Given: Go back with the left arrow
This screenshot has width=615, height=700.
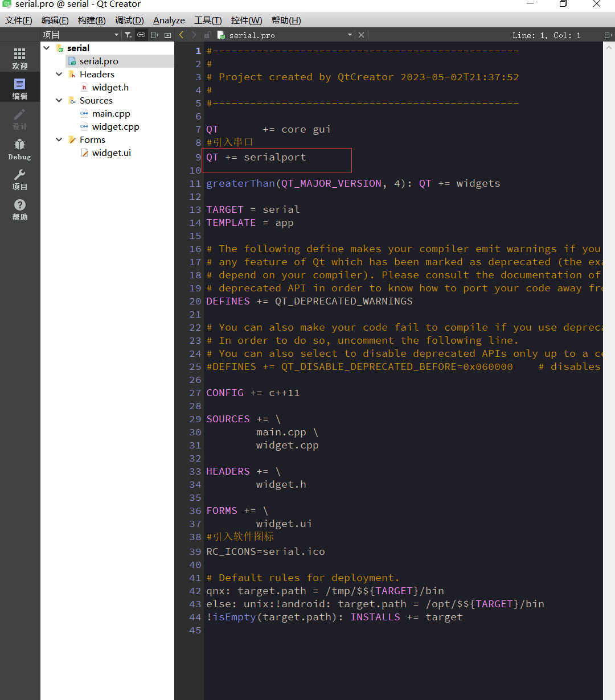Looking at the screenshot, I should pyautogui.click(x=182, y=35).
